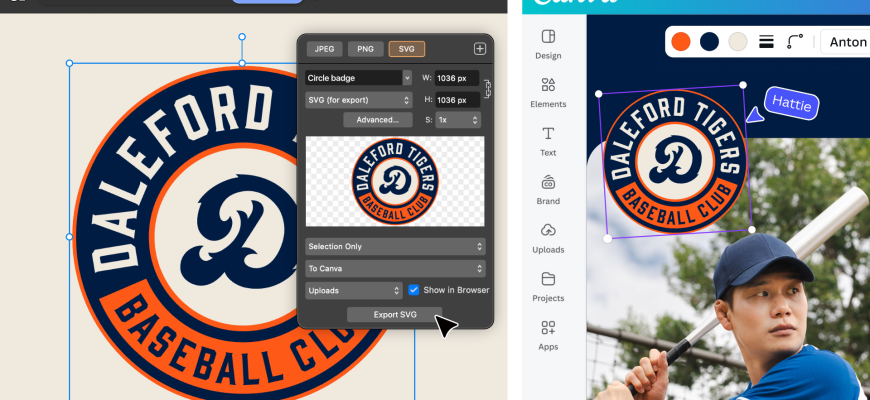Pick the cream color swatch in Canva toolbar
This screenshot has width=870, height=400.
[x=738, y=42]
